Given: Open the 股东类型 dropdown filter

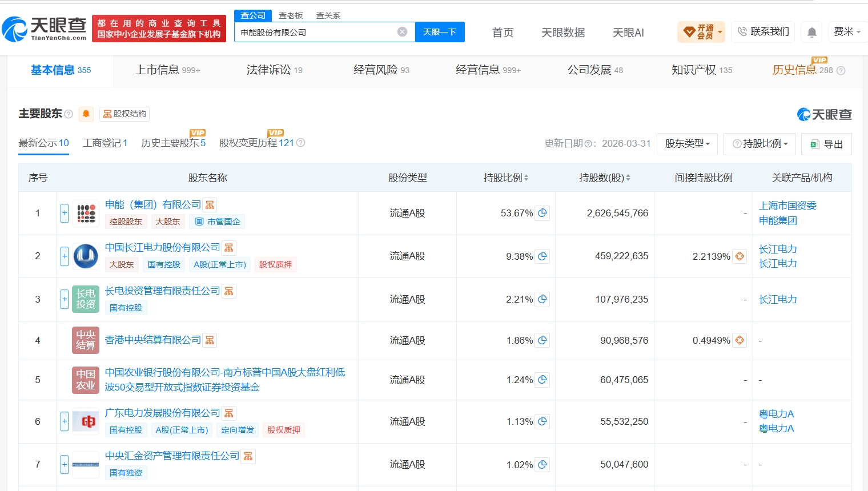Looking at the screenshot, I should [x=687, y=144].
